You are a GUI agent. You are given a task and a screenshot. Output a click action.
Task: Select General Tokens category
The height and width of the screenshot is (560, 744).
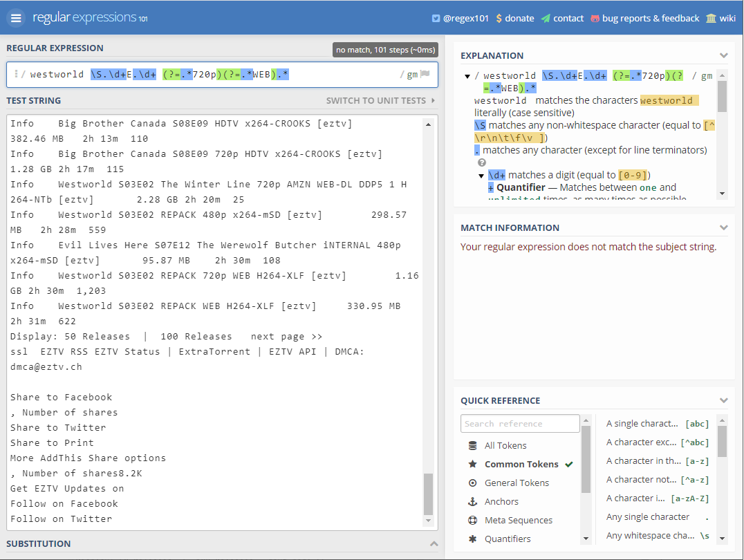(517, 483)
